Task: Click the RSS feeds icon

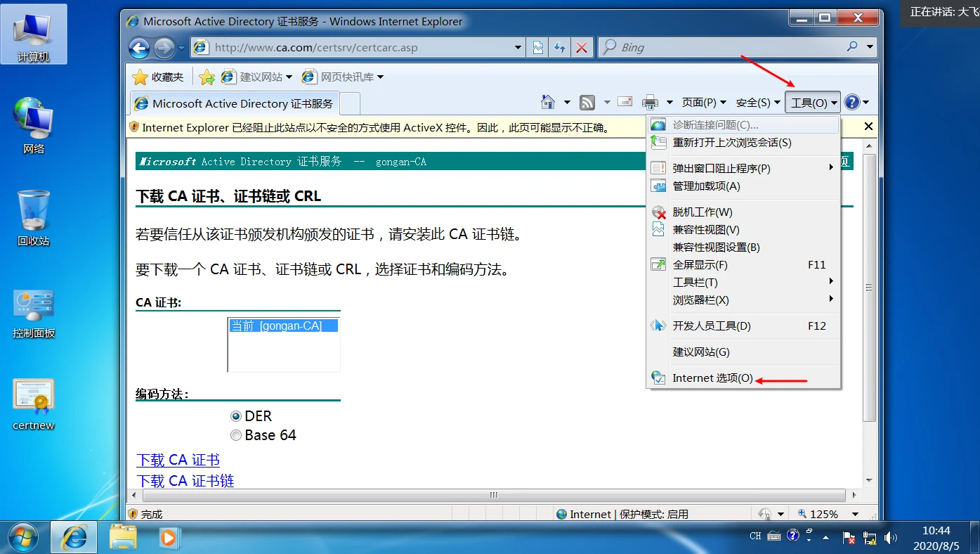Action: (x=587, y=103)
